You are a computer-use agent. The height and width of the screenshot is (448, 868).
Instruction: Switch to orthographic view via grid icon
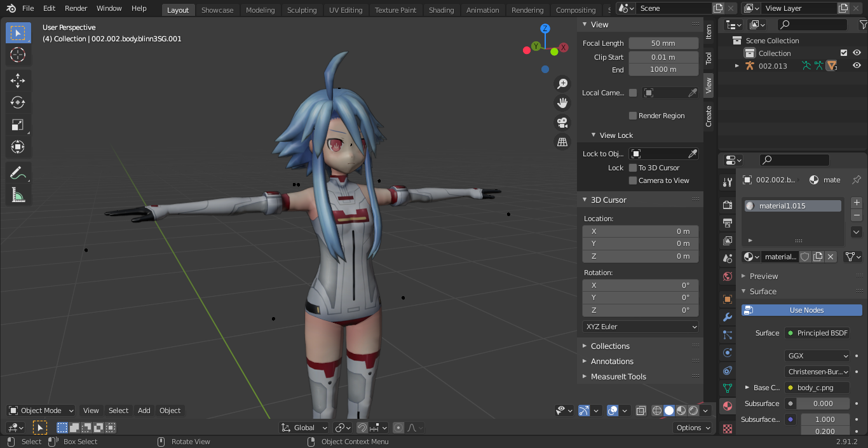[562, 142]
